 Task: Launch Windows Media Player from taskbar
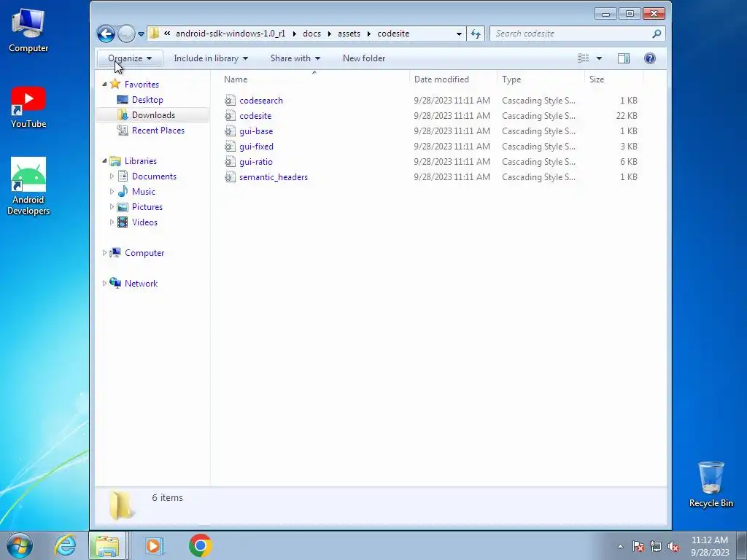pos(153,545)
